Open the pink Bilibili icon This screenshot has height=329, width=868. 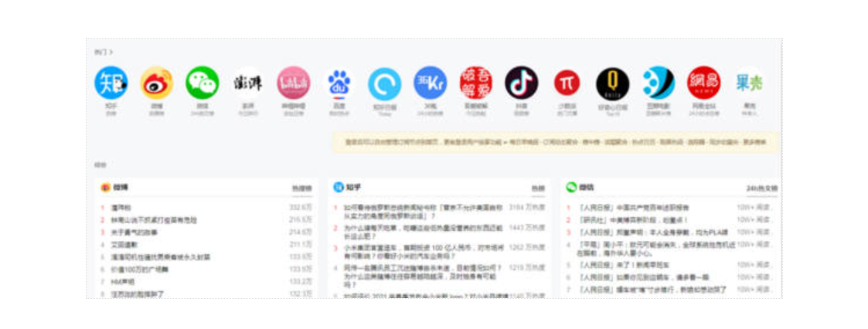pos(294,83)
